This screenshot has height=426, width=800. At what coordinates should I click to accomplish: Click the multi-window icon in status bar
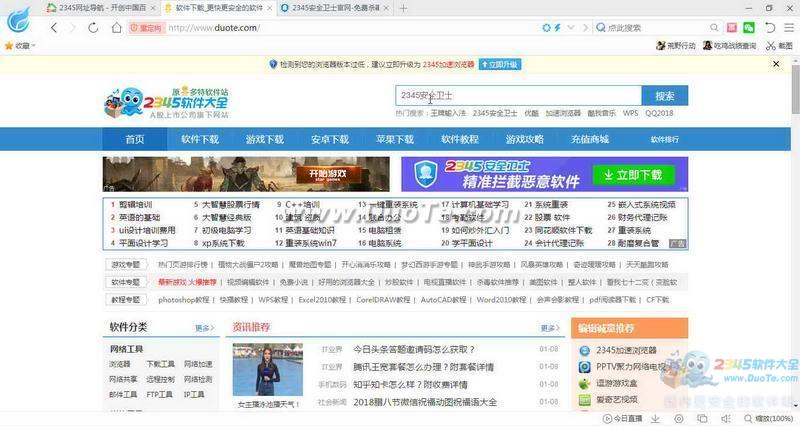[x=702, y=418]
